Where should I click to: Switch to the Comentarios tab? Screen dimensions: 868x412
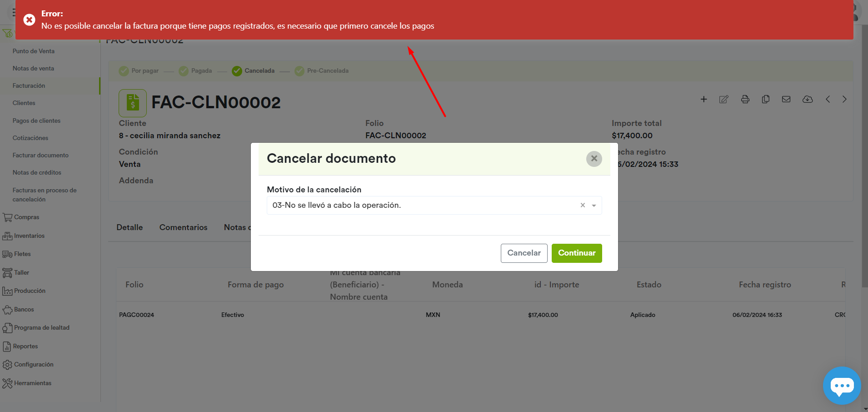click(184, 227)
